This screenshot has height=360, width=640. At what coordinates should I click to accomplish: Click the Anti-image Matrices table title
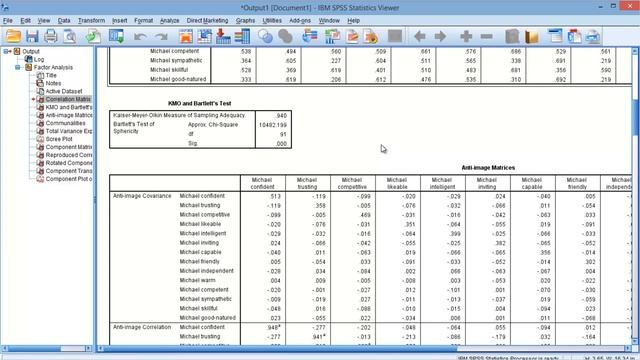coord(488,168)
